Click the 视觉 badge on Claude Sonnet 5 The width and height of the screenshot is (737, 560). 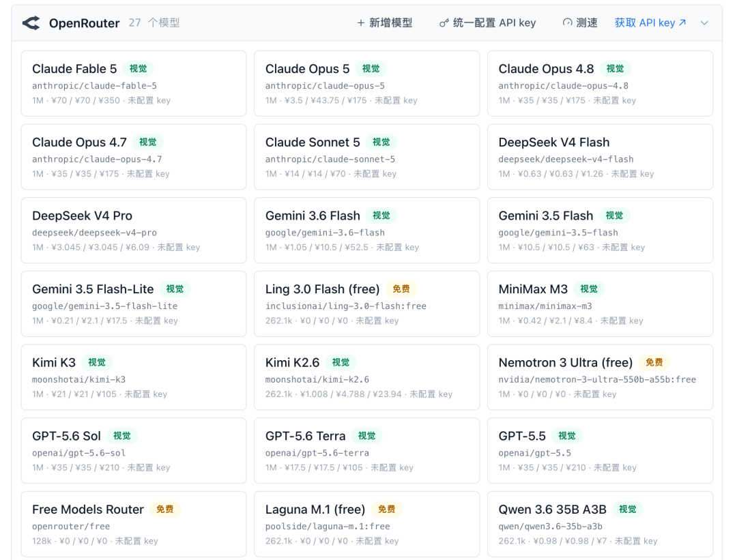[x=381, y=142]
